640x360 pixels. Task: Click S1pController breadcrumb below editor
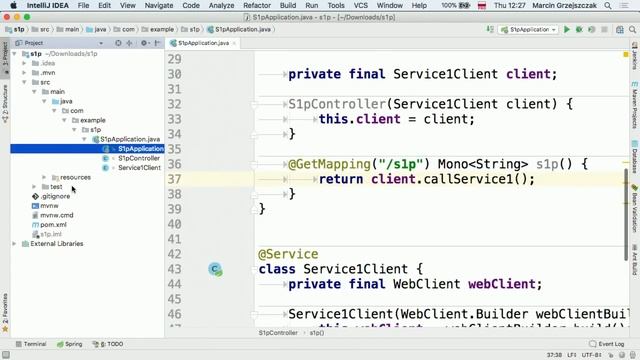pyautogui.click(x=278, y=333)
